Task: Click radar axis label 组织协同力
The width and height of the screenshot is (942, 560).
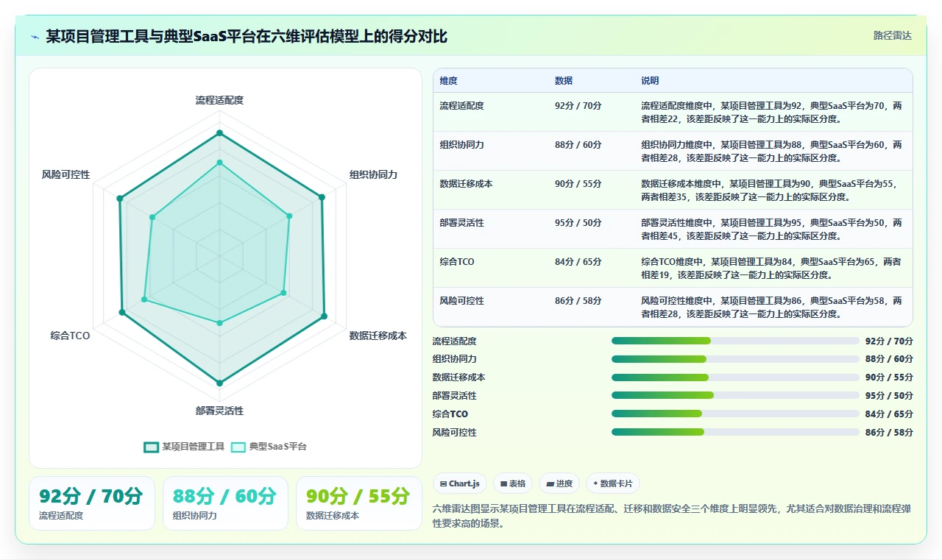Action: (373, 174)
